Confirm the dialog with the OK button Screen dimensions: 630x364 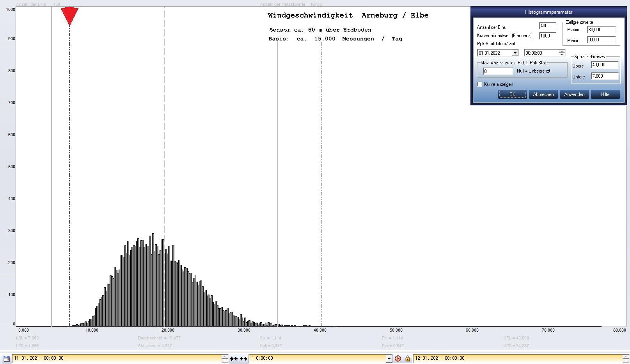coord(512,94)
